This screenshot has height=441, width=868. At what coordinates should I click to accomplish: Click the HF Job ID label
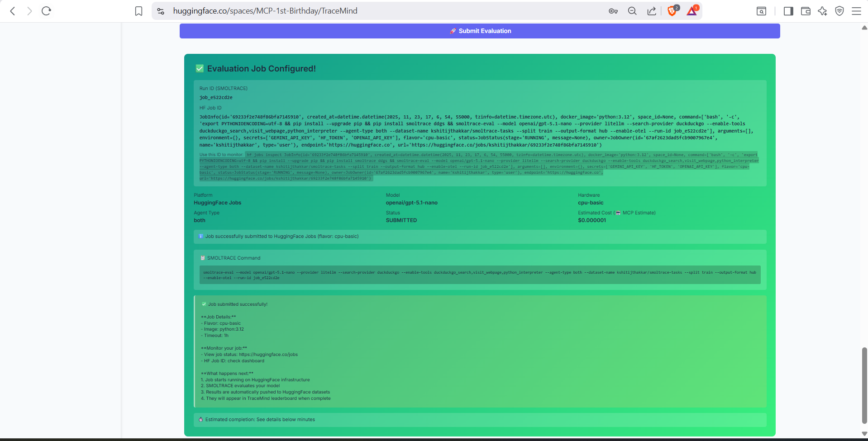[x=210, y=108]
